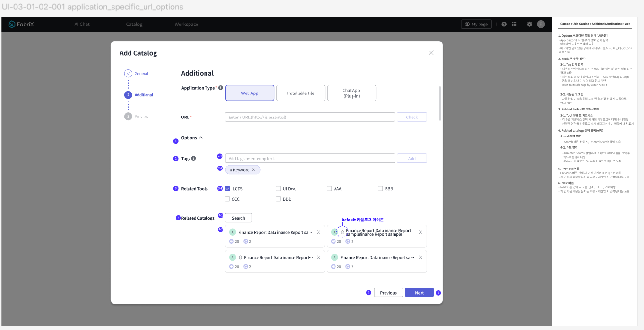Click the Related Catalogs label
Viewport: 644px width, 330px height.
pyautogui.click(x=198, y=218)
